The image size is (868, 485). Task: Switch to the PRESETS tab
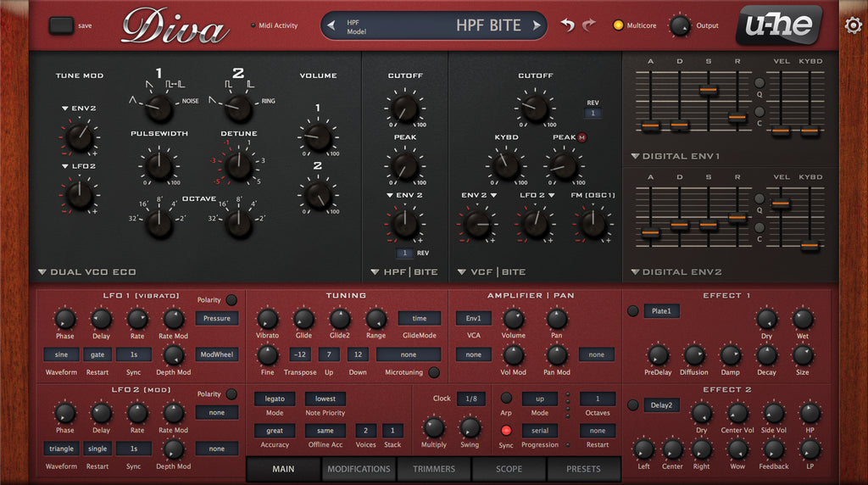[x=583, y=469]
